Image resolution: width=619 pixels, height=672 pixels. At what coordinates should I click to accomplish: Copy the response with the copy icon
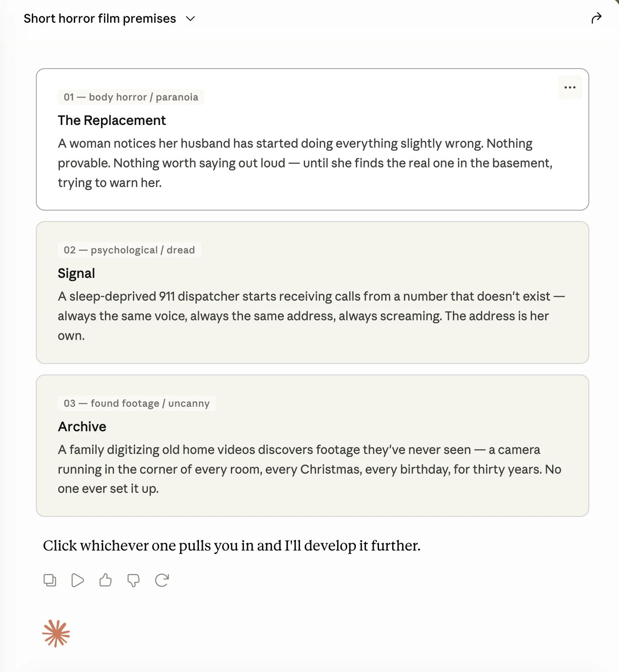50,580
